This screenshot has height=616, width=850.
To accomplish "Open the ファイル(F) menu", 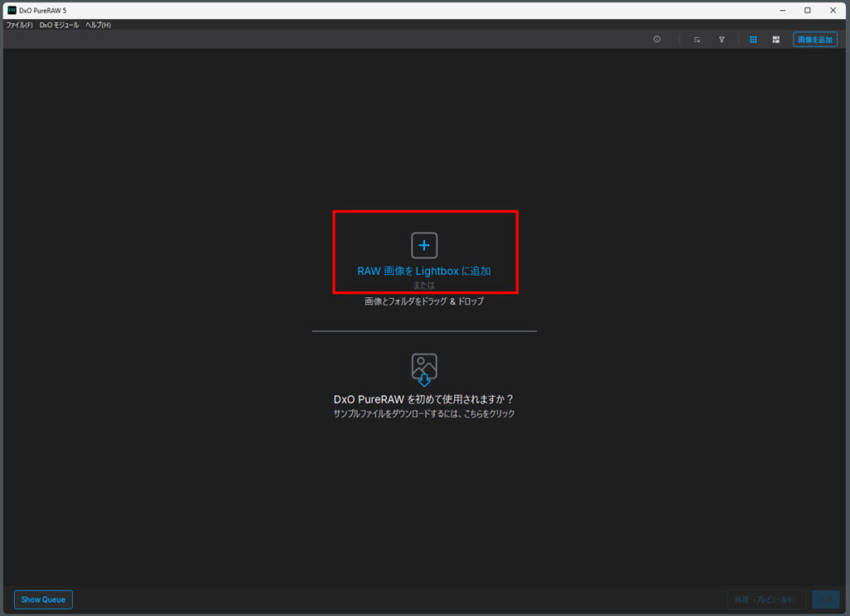I will (20, 25).
